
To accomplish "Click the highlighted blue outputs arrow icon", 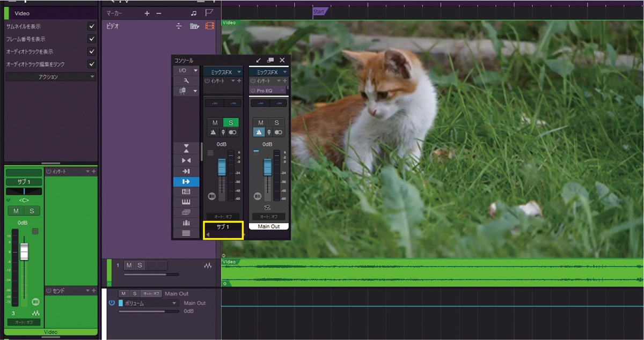I will [x=186, y=182].
